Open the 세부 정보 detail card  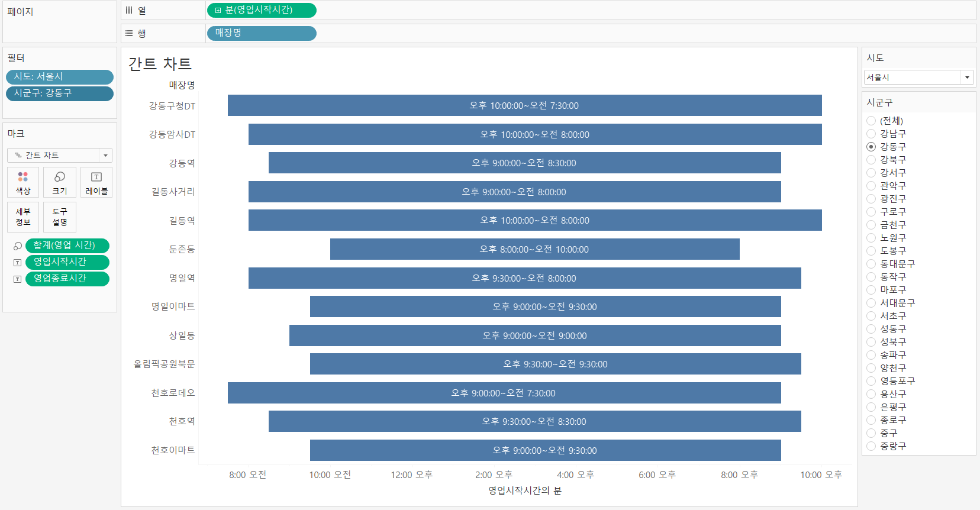point(23,217)
